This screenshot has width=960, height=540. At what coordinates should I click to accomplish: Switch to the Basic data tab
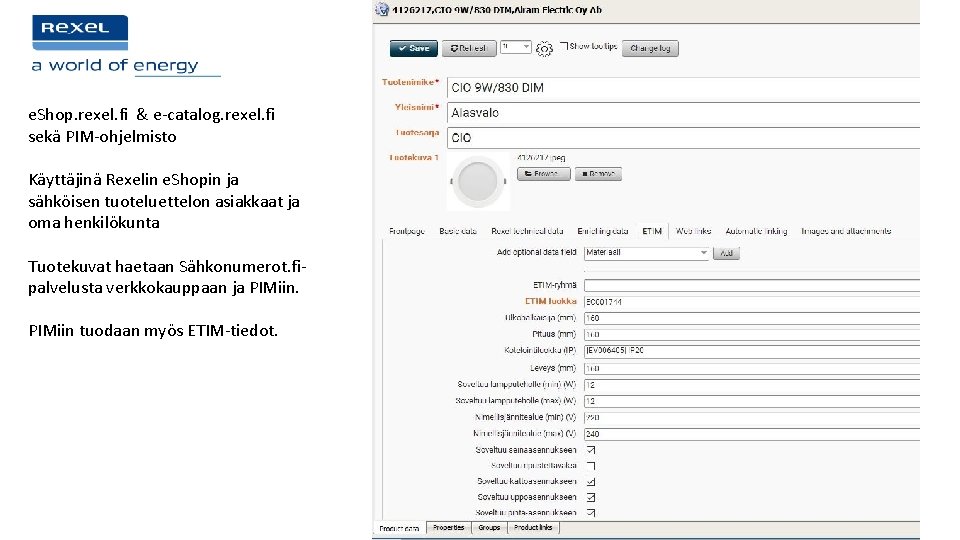(x=458, y=231)
